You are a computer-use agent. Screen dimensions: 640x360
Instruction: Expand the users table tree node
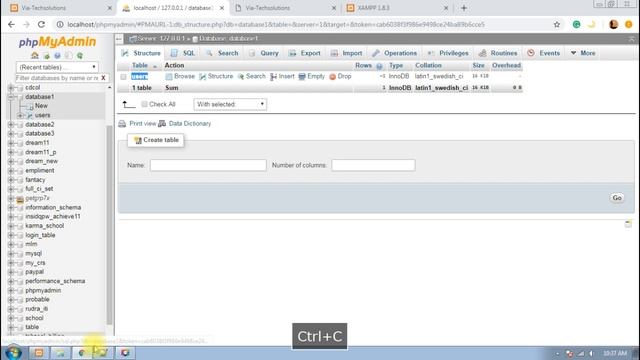[20, 116]
